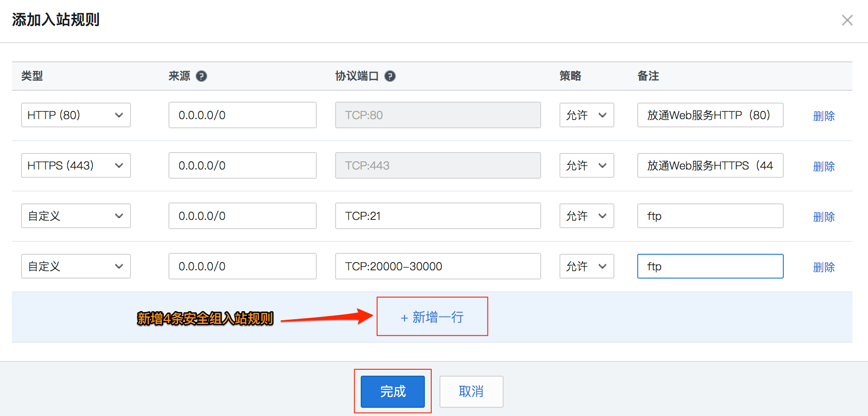Click the ftp remark field in the TCP:20000-30000 row
Screen dimensions: 868x416
pos(711,266)
